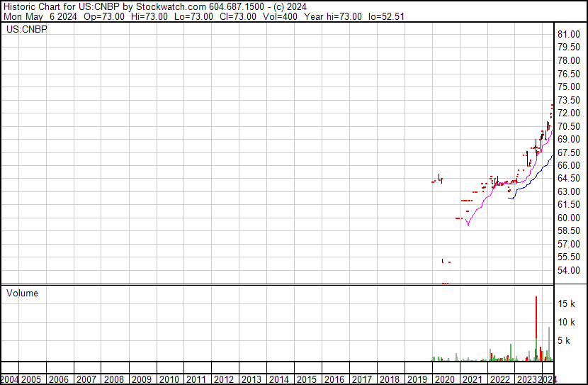The width and height of the screenshot is (588, 385).
Task: Click the 2015 year label
Action: tap(306, 379)
